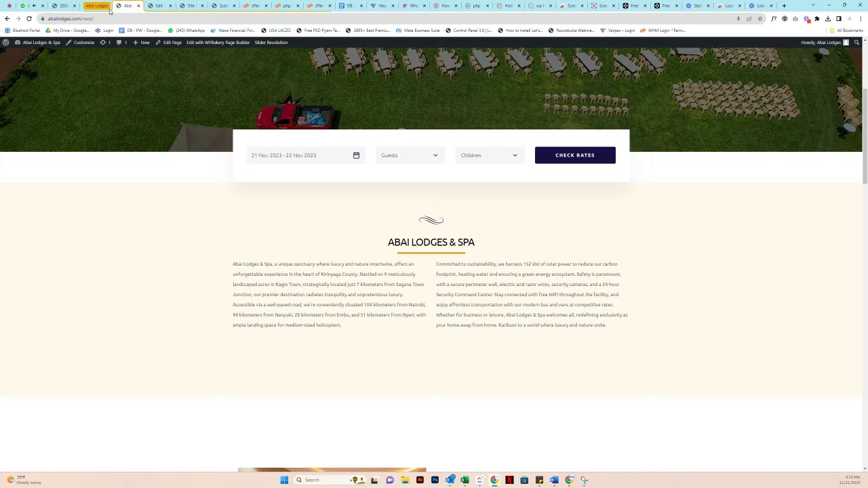The width and height of the screenshot is (868, 488).
Task: Switch to the orange Abai Lodges tab
Action: coord(96,5)
